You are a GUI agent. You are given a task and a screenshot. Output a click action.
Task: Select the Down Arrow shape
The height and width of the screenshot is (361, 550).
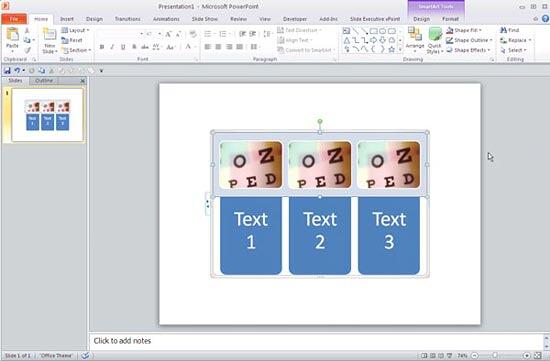pyautogui.click(x=383, y=40)
